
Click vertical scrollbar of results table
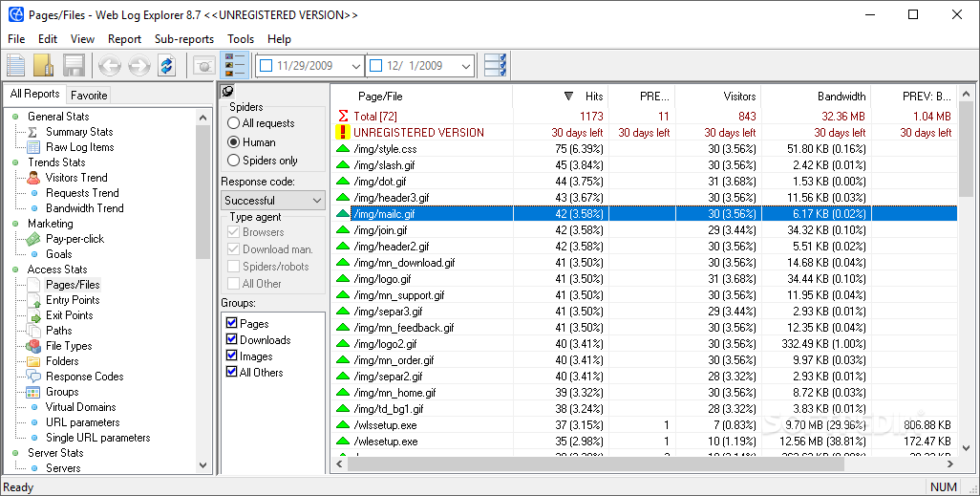coord(967,150)
